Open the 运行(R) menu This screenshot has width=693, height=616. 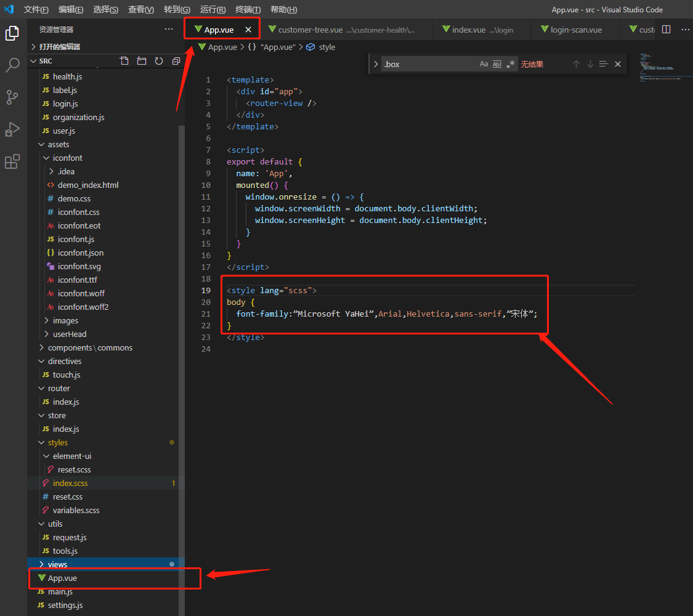213,9
